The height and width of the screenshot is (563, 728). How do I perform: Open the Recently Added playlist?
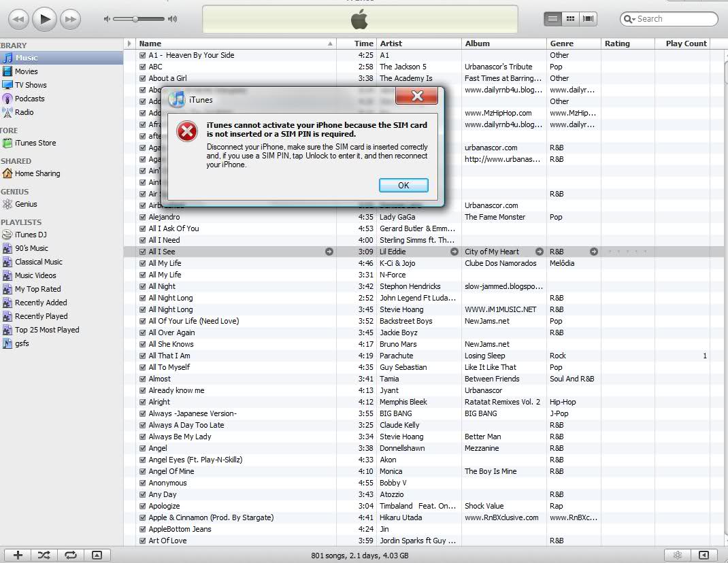coord(61,303)
